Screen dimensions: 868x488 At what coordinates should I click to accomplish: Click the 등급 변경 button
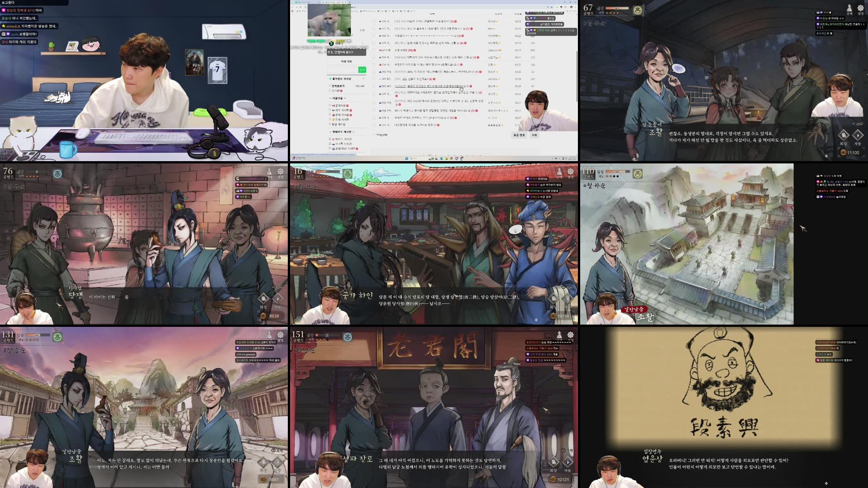coord(519,135)
